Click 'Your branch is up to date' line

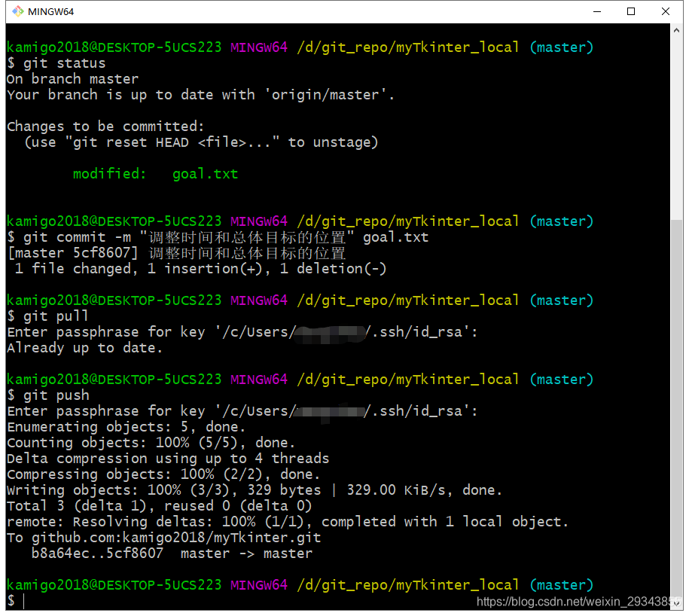tap(201, 95)
